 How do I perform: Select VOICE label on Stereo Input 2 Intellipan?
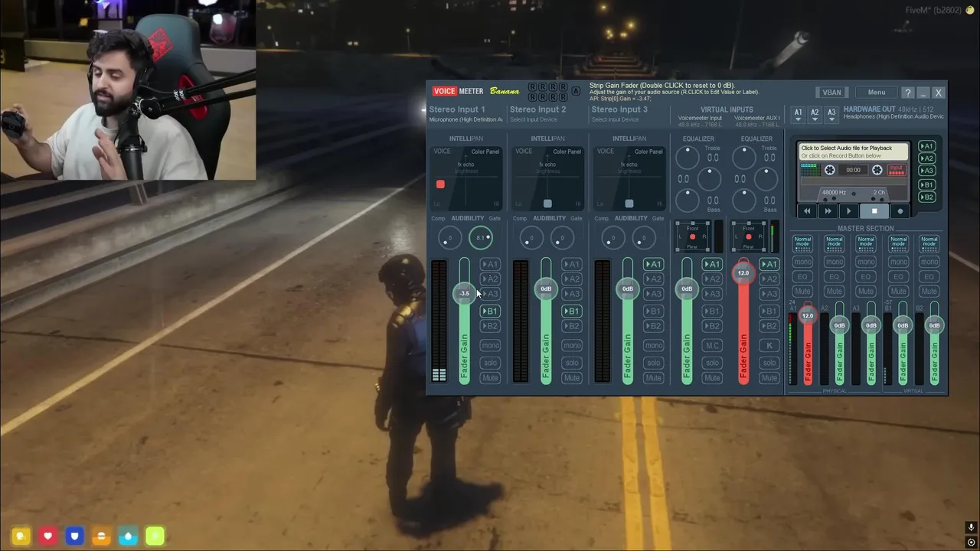click(524, 152)
